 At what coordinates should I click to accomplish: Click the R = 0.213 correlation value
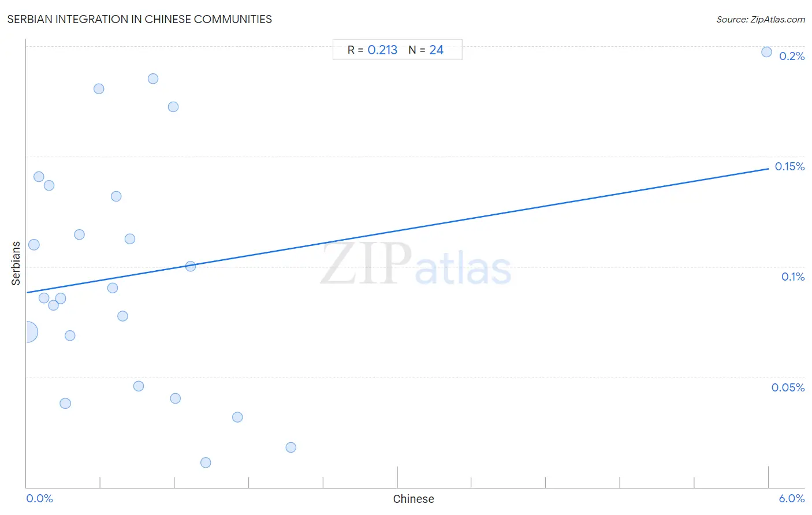click(373, 50)
